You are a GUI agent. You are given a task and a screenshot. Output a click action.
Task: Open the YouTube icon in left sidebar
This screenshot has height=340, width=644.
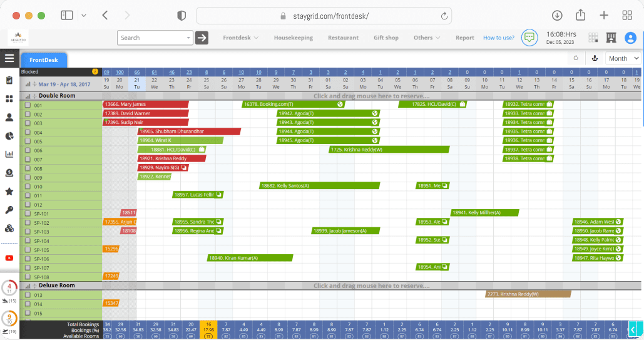[9, 258]
